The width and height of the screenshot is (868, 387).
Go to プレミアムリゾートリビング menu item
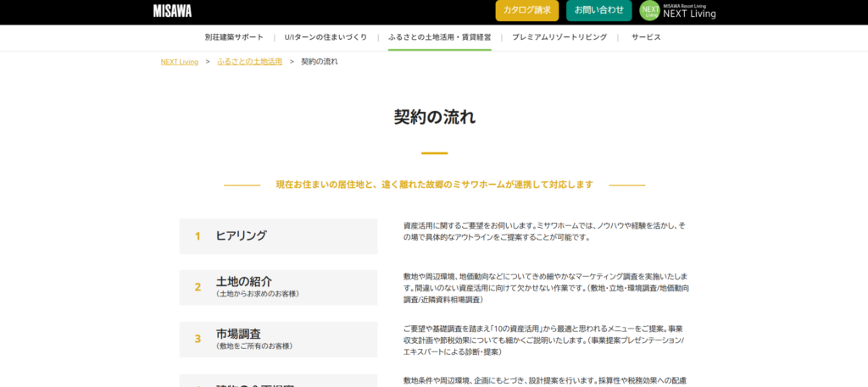tap(559, 37)
